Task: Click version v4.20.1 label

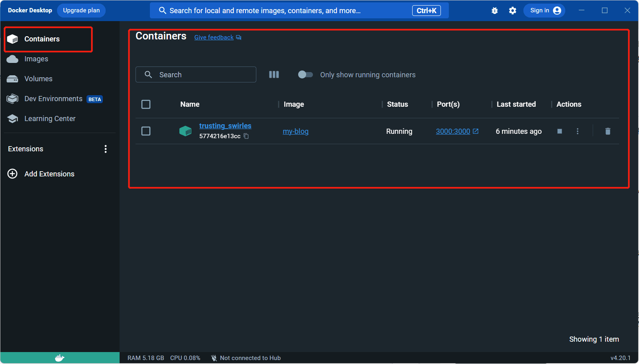Action: coord(620,358)
